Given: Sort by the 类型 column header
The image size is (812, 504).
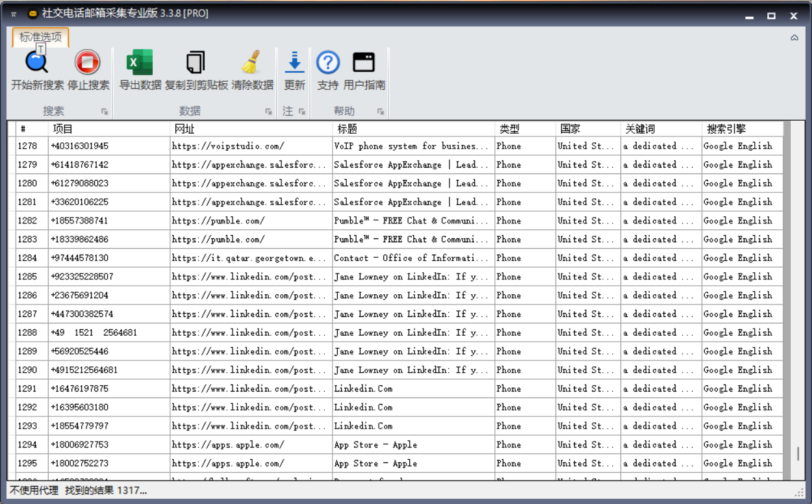Looking at the screenshot, I should coord(526,129).
